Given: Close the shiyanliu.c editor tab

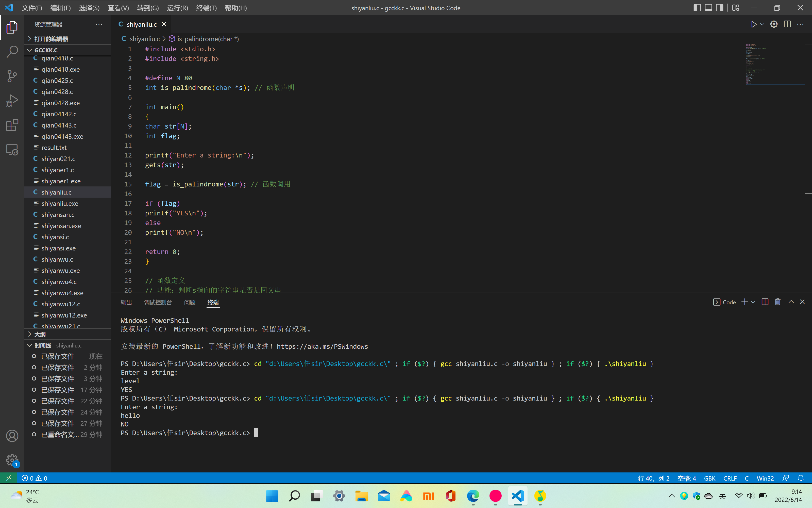Looking at the screenshot, I should (x=164, y=24).
